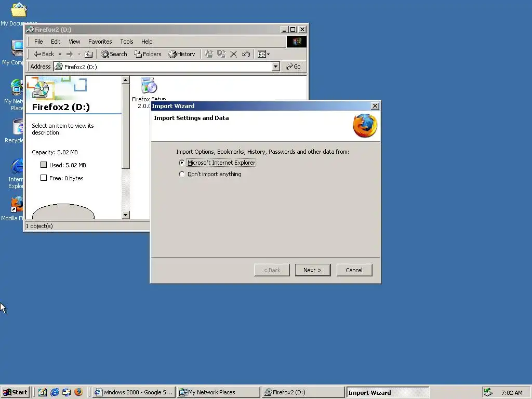
Task: Click Windows logo throbber in Explorer
Action: [x=297, y=42]
